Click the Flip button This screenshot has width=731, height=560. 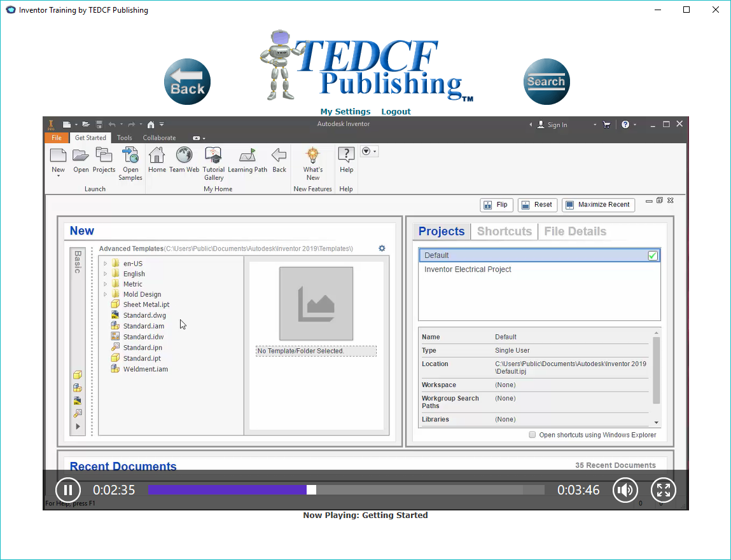[496, 205]
